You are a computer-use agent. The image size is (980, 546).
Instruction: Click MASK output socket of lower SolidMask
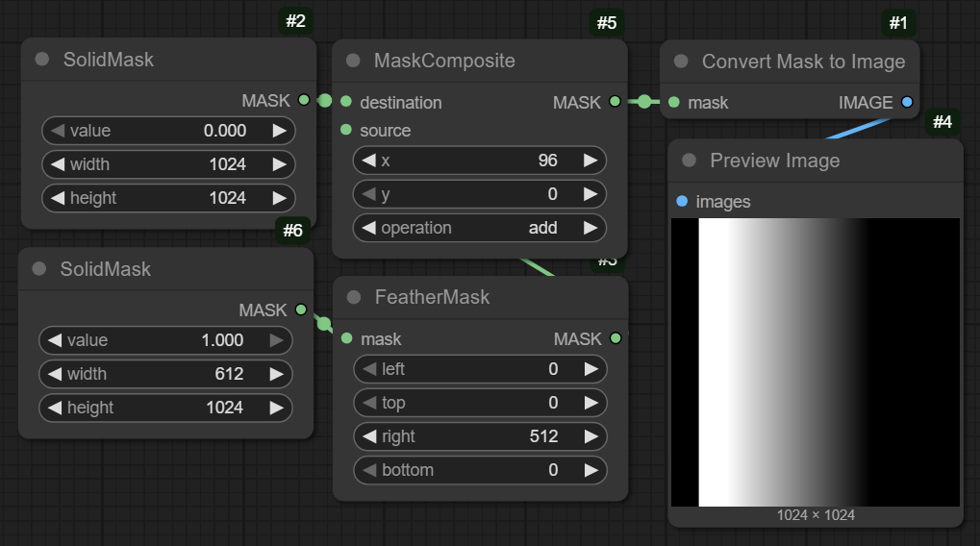301,310
